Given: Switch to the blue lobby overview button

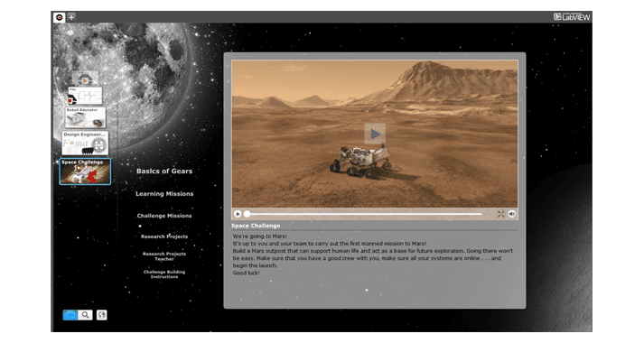Looking at the screenshot, I should 70,315.
